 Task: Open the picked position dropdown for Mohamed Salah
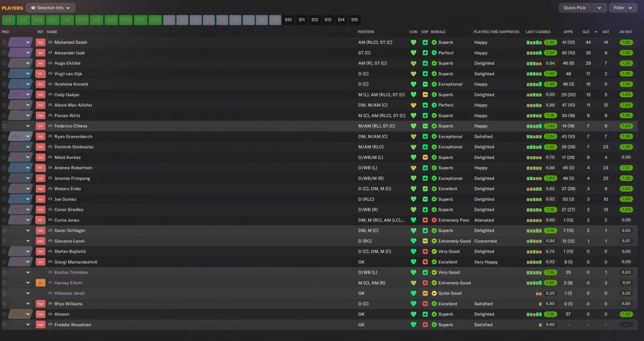point(28,42)
